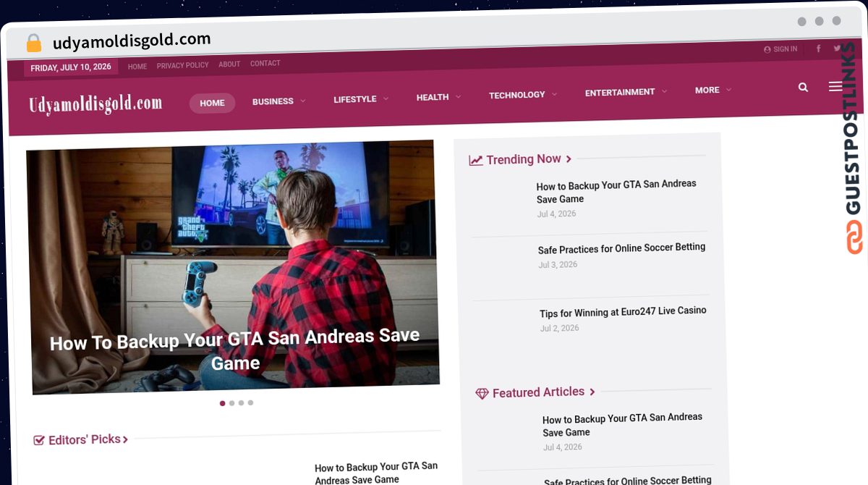Click the Featured Articles diamond icon
Image resolution: width=868 pixels, height=485 pixels.
482,394
